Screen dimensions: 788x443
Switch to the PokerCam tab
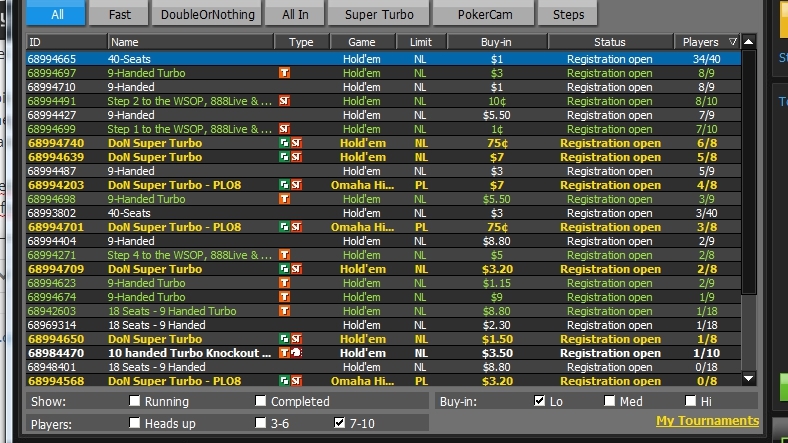484,13
